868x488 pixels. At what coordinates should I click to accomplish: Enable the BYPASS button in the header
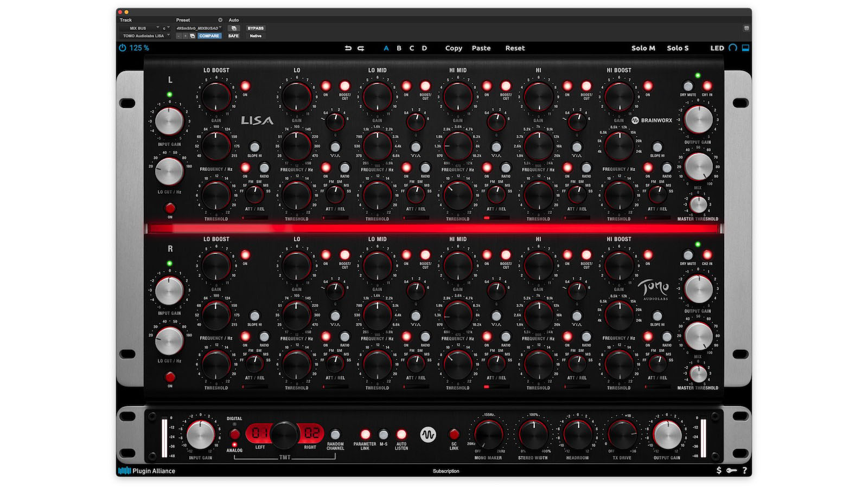coord(256,28)
